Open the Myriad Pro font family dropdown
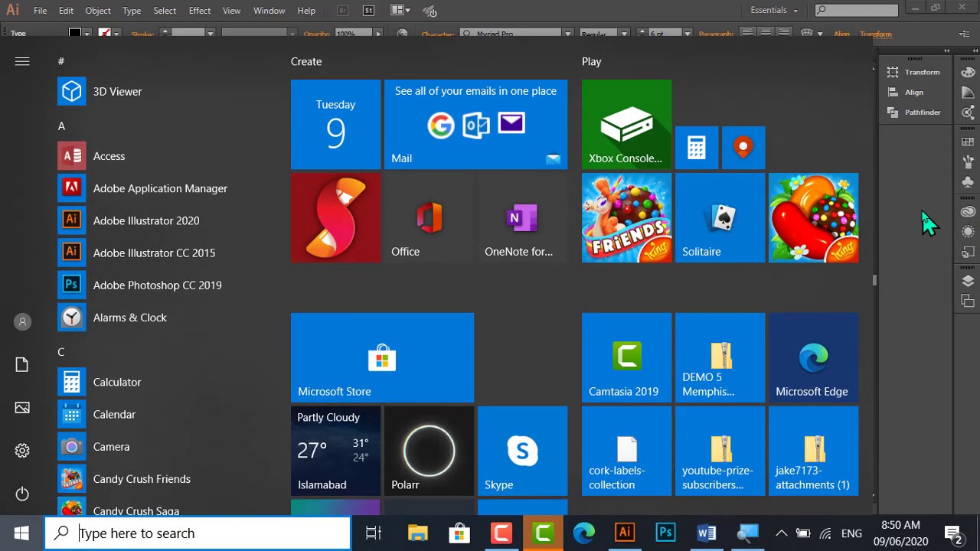 point(567,34)
